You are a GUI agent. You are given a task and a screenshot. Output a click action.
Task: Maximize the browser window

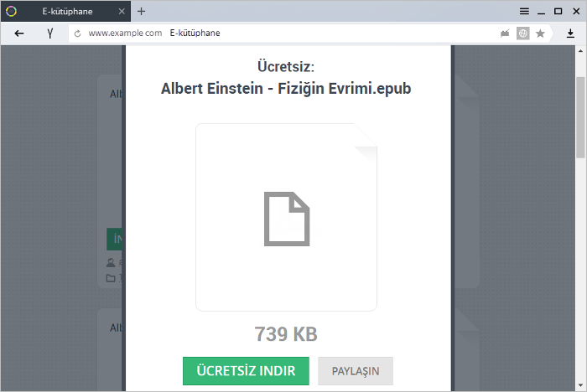558,11
